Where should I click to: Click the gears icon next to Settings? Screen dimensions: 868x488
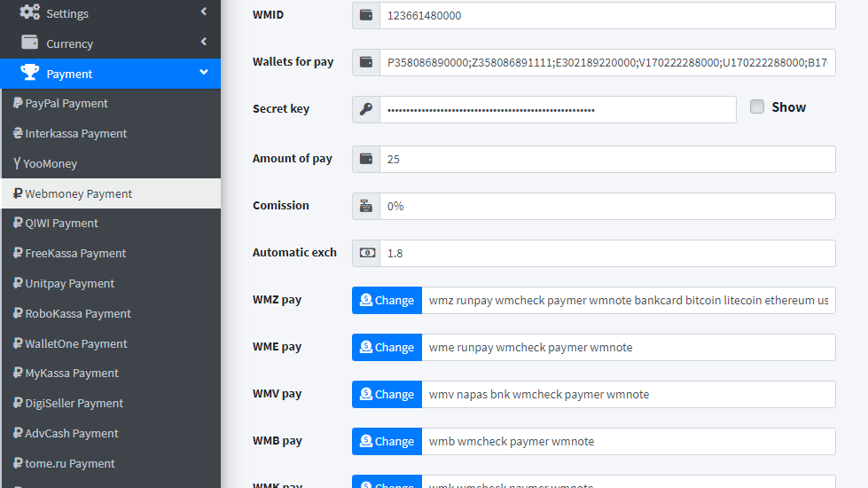[x=29, y=12]
